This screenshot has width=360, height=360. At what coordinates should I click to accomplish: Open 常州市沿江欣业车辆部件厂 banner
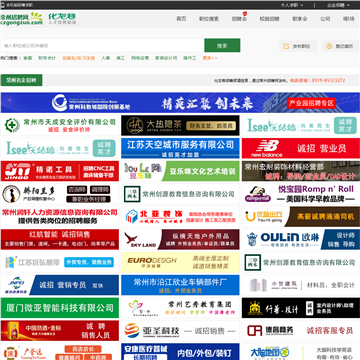point(180,285)
